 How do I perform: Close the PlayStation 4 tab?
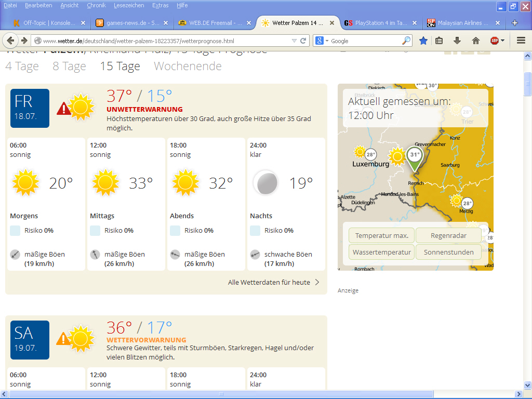click(415, 23)
